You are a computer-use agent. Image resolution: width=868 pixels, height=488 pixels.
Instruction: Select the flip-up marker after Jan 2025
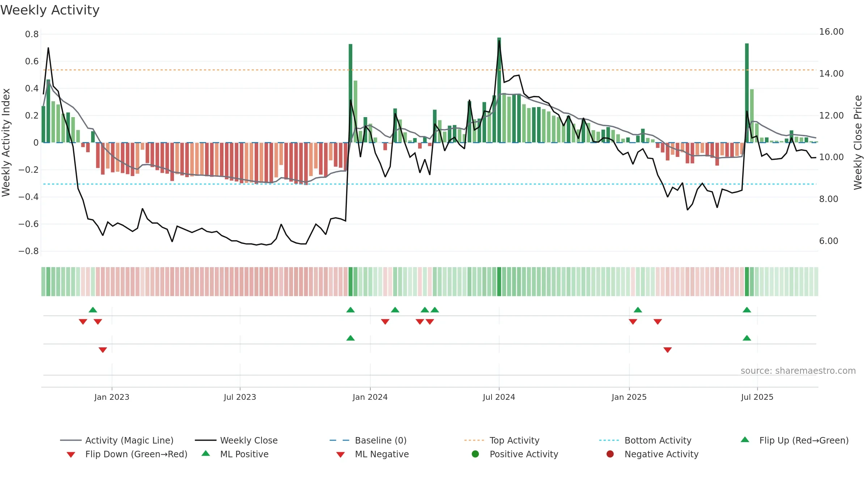click(638, 310)
